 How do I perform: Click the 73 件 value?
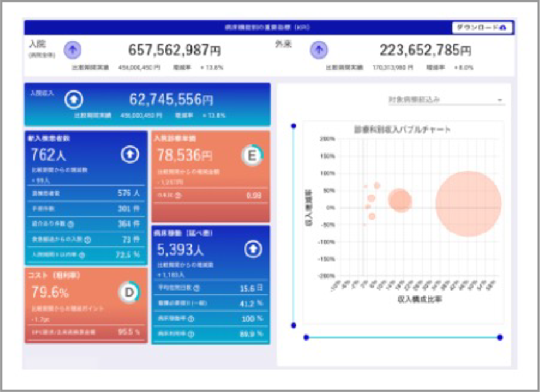pyautogui.click(x=131, y=239)
